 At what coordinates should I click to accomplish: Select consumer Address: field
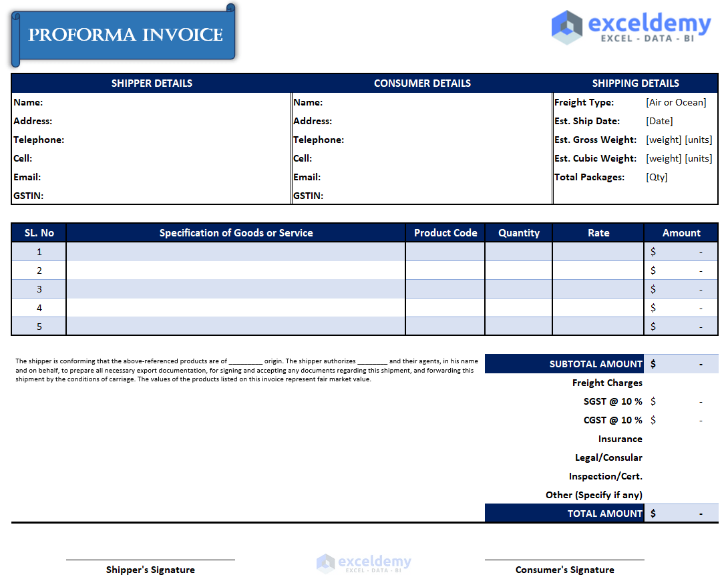[x=422, y=121]
